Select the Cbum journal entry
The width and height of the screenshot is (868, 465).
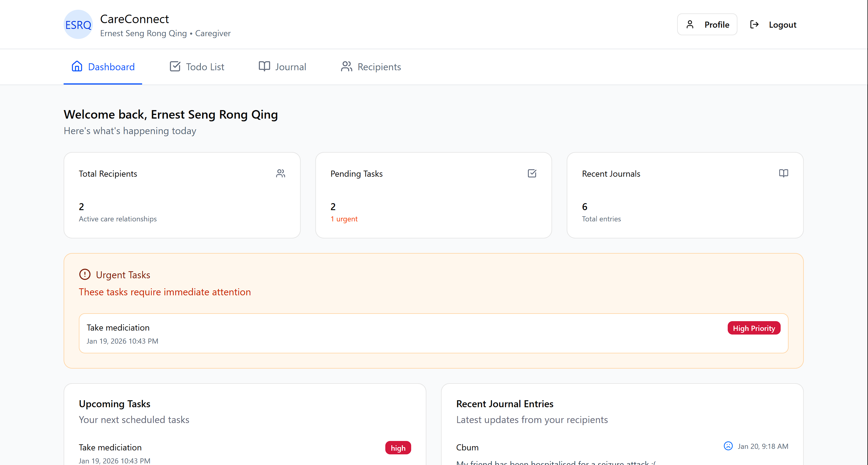[x=467, y=447]
